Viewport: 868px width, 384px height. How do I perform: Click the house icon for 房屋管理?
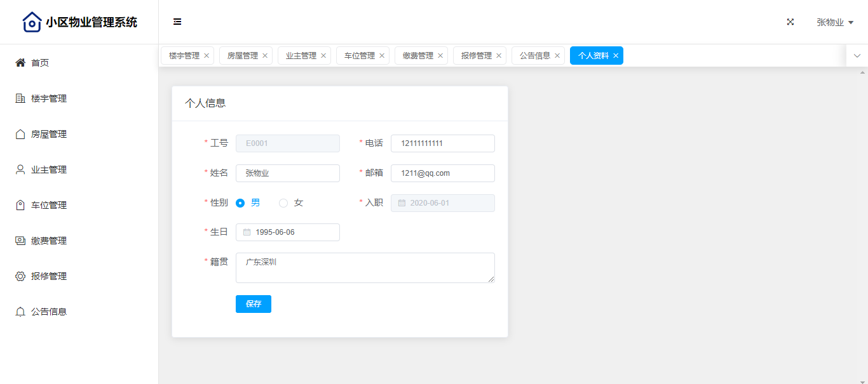(x=20, y=134)
